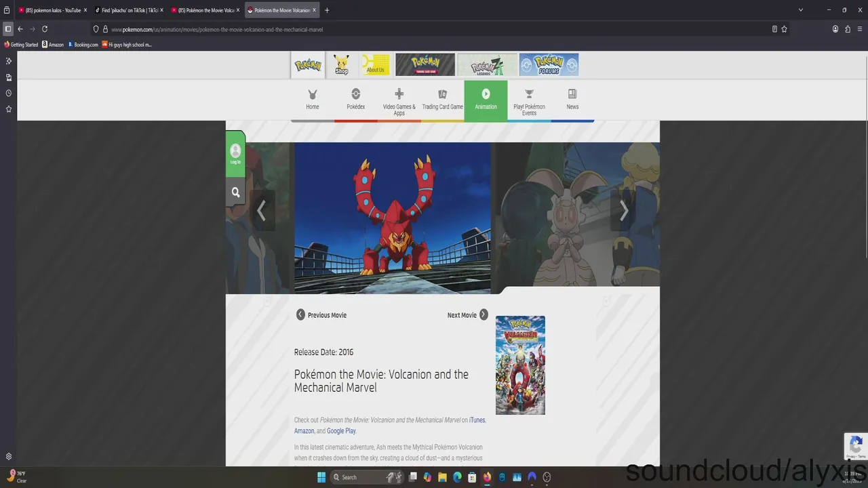Open the iTunes link
The height and width of the screenshot is (488, 868).
[x=477, y=420]
